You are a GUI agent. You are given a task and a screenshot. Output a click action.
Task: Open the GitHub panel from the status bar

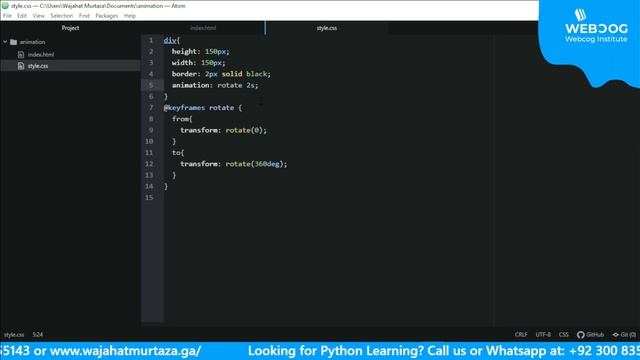coord(590,335)
